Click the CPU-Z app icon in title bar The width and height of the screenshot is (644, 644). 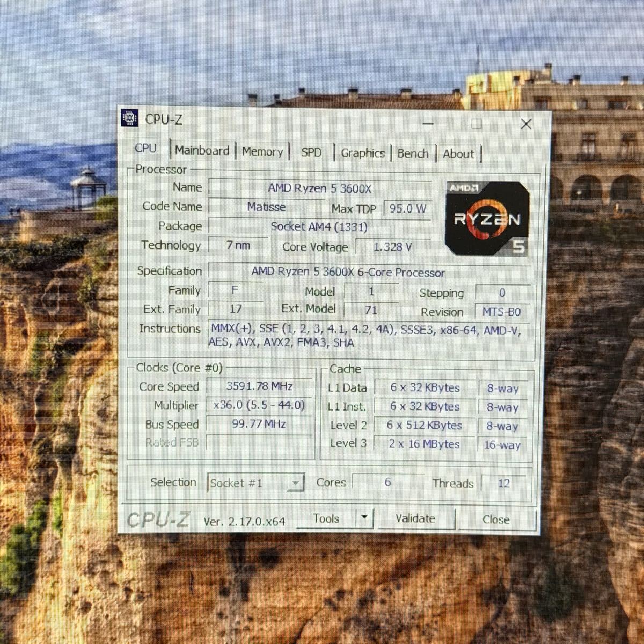click(130, 118)
